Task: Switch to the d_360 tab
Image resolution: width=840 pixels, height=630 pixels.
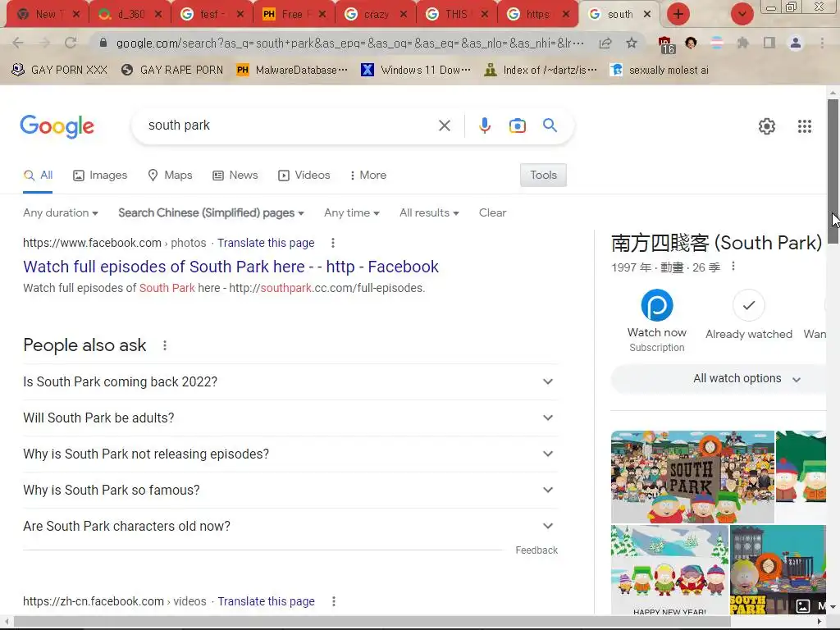Action: 130,15
